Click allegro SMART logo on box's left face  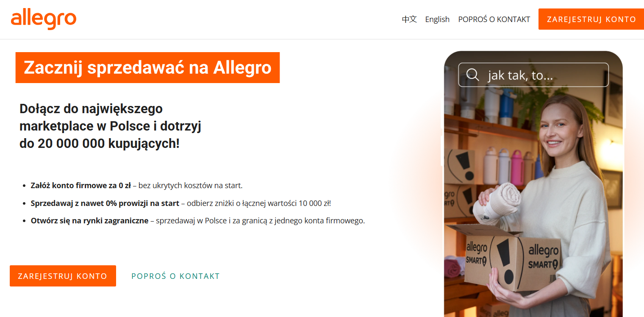click(x=477, y=253)
